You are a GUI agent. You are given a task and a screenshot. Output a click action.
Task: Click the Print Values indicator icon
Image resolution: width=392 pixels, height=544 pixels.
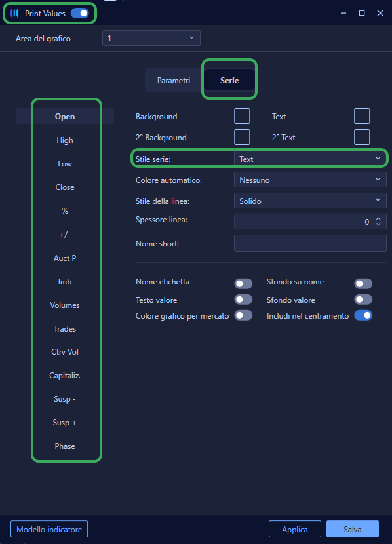click(14, 14)
